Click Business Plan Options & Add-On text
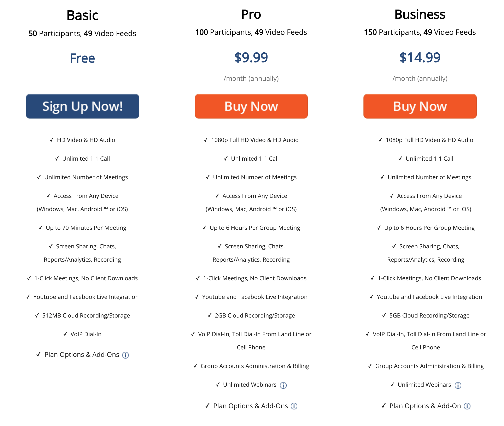Screen dimensions: 504x426 (x=425, y=406)
